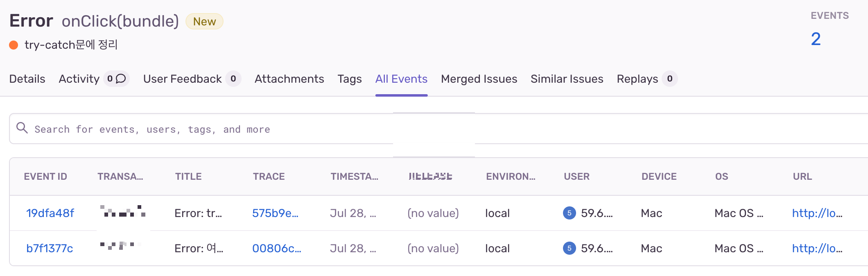Open the URL link in the b7f1377c row
The width and height of the screenshot is (868, 276).
tap(817, 248)
